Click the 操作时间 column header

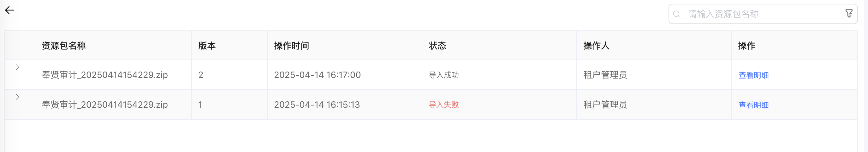tap(291, 46)
